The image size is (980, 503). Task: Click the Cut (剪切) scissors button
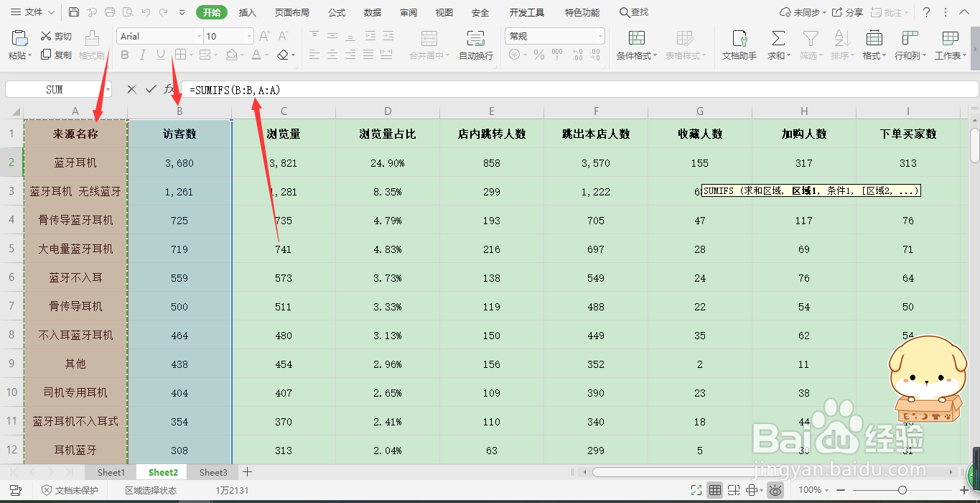tap(56, 36)
